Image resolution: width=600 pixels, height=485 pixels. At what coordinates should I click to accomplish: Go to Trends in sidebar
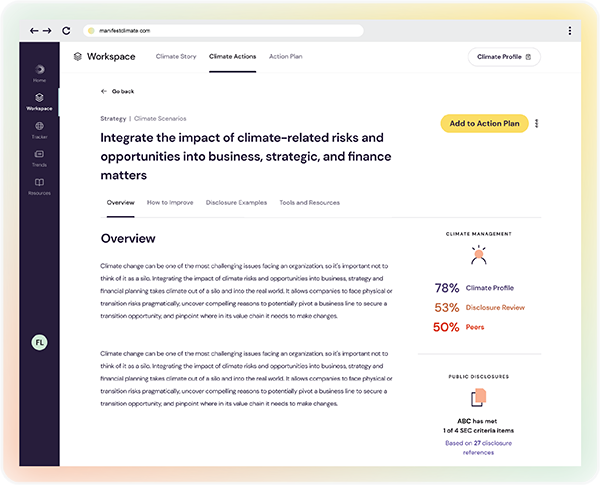39,156
